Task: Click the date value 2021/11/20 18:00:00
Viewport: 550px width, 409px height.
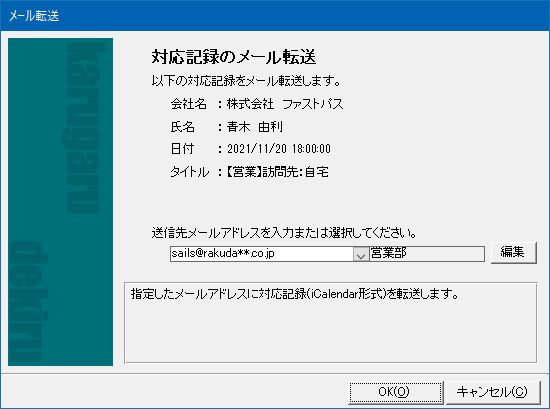Action: (x=279, y=149)
